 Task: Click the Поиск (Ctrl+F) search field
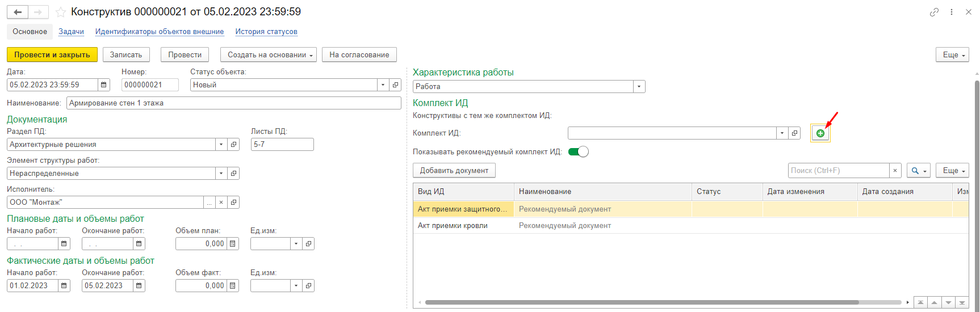(x=838, y=171)
